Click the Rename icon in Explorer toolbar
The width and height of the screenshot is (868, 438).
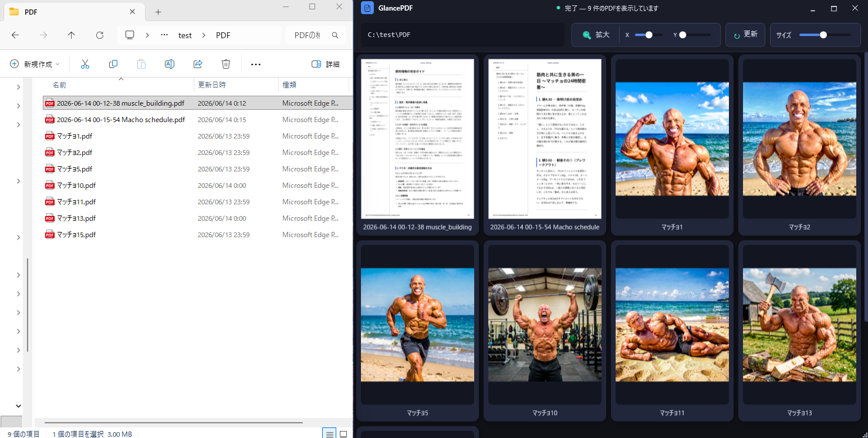170,64
